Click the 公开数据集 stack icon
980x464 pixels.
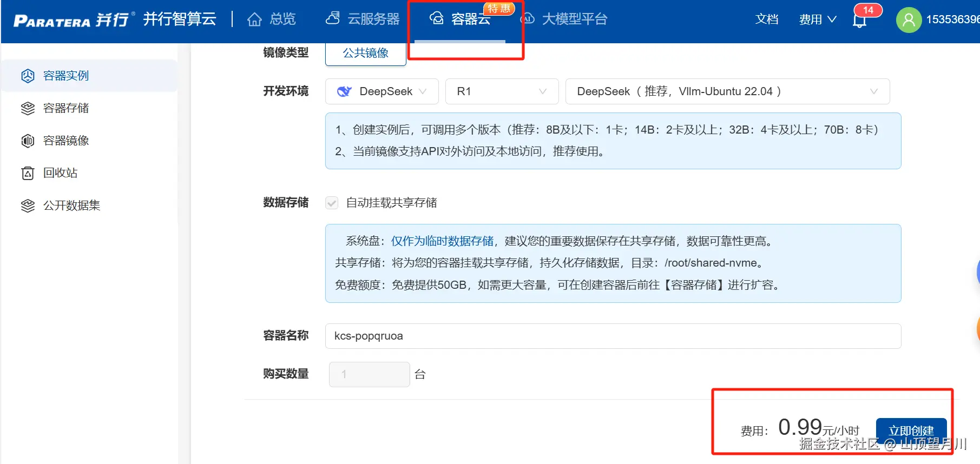tap(28, 206)
